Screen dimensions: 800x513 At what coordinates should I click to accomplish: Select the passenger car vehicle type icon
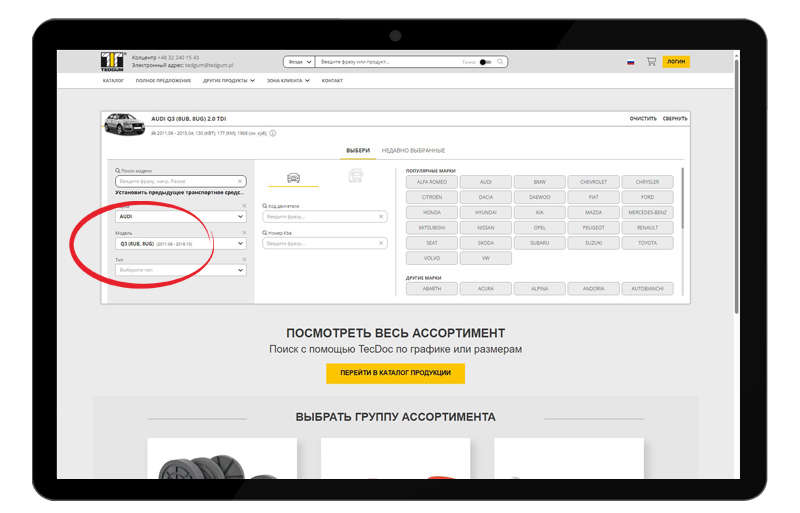(293, 178)
